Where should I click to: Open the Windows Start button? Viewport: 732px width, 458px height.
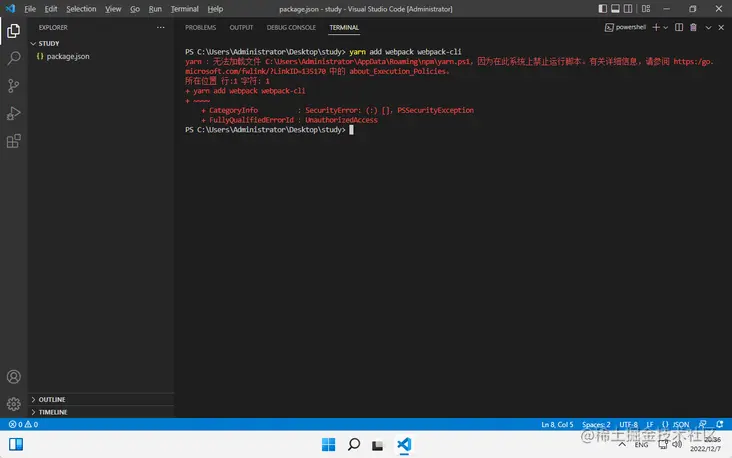(x=329, y=444)
